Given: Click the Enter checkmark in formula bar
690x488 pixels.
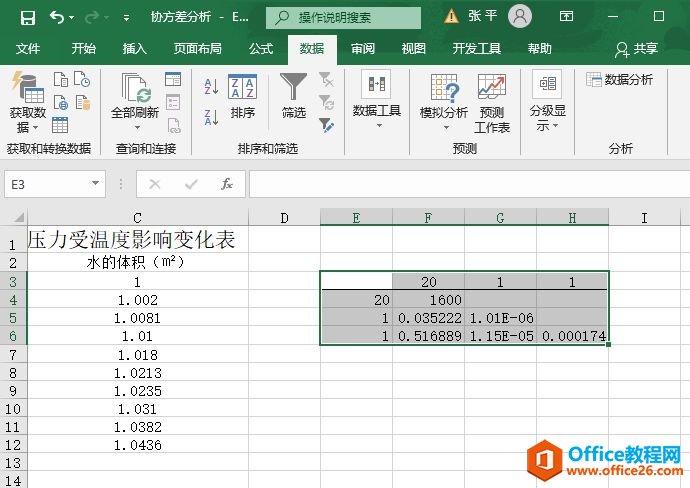Looking at the screenshot, I should click(191, 184).
